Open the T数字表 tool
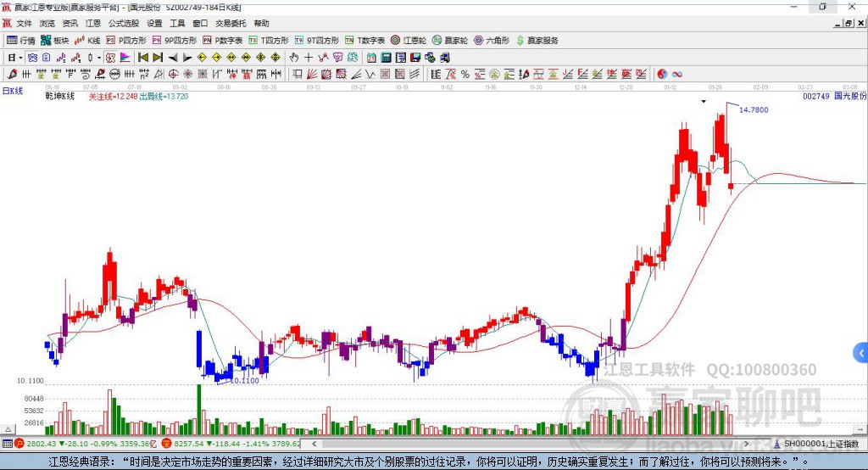This screenshot has width=868, height=470. [x=364, y=41]
